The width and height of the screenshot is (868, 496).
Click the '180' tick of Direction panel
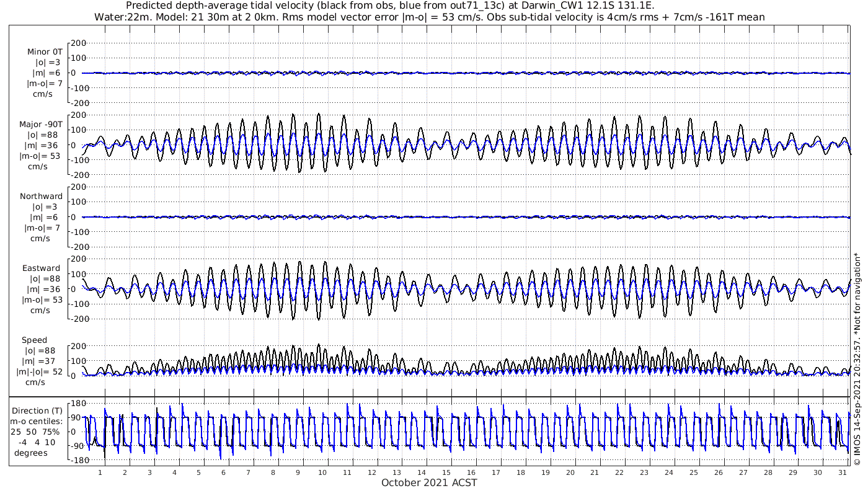point(78,404)
